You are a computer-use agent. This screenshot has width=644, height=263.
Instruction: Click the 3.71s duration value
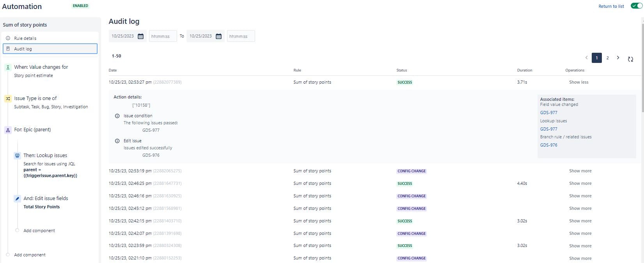tap(522, 82)
